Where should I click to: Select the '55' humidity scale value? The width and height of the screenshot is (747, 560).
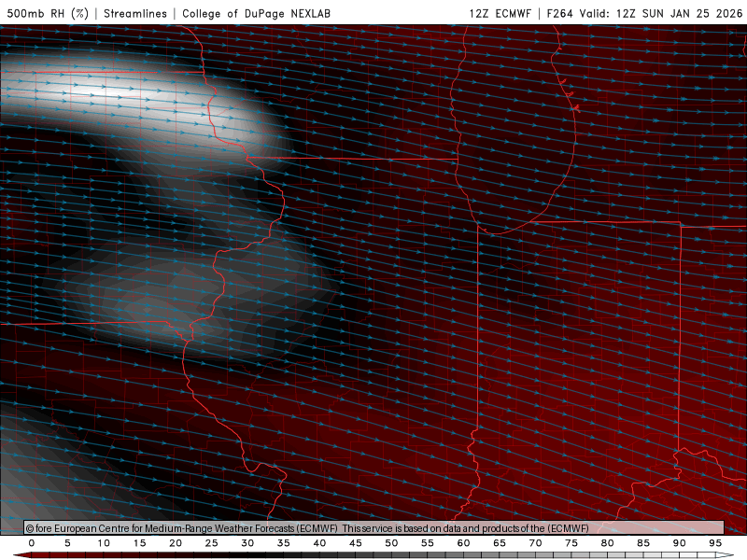pos(428,543)
